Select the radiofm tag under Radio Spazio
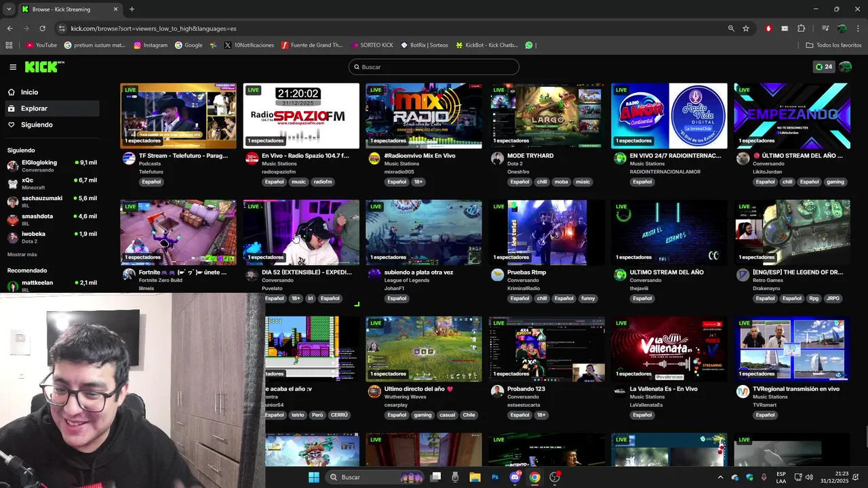Image resolution: width=868 pixels, height=488 pixels. point(323,182)
